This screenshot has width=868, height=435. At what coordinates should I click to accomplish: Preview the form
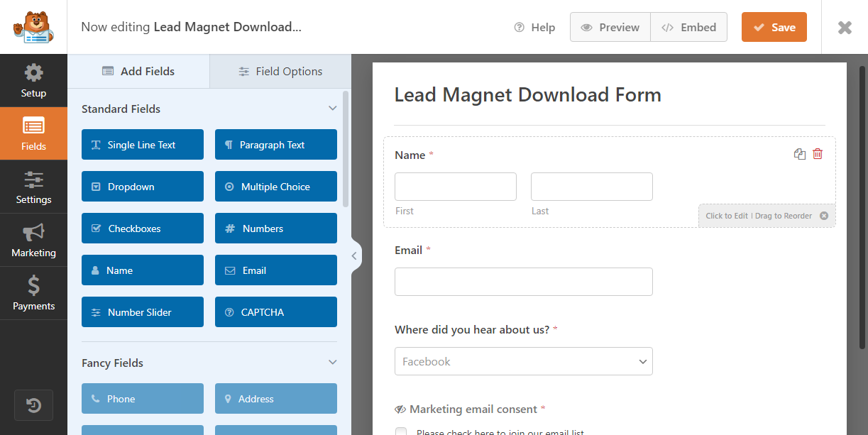tap(610, 27)
